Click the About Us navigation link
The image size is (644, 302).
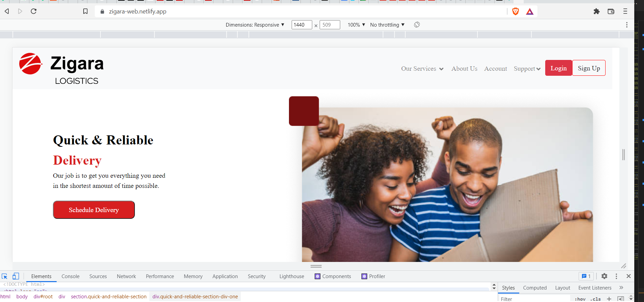(464, 69)
